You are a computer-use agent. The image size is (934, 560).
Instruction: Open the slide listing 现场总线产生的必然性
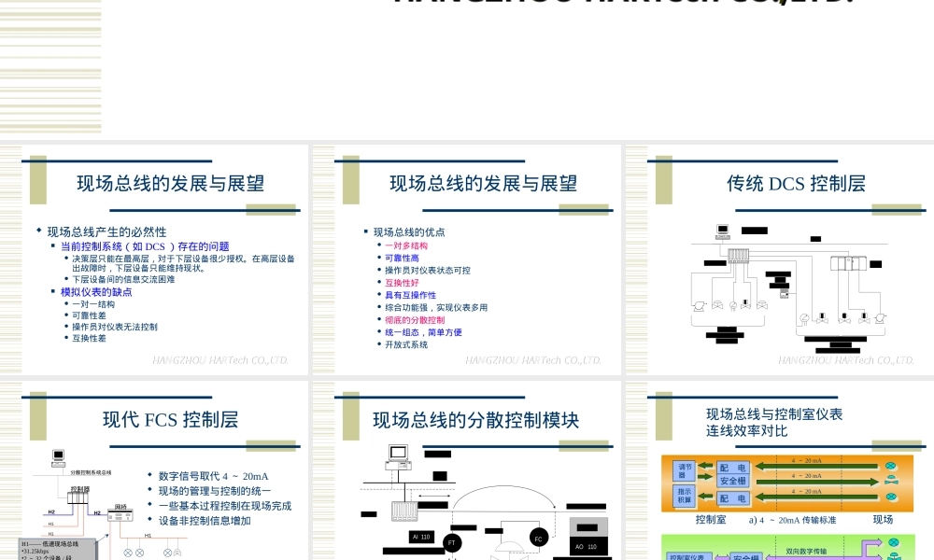coord(154,260)
